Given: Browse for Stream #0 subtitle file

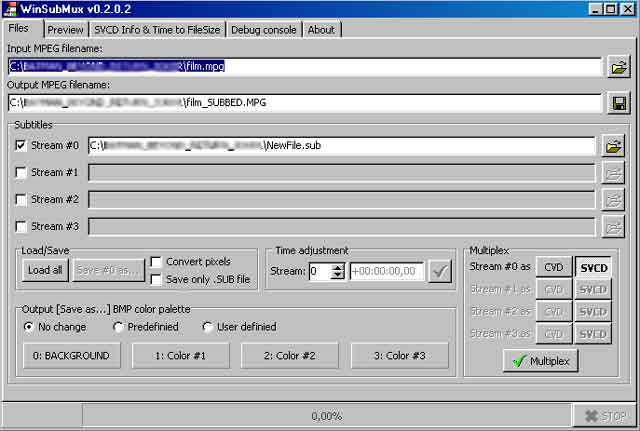Looking at the screenshot, I should [x=613, y=147].
